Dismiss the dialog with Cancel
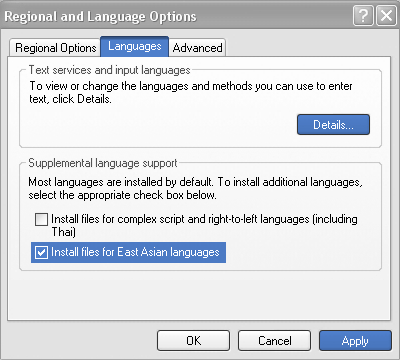This screenshot has height=360, width=400. pyautogui.click(x=274, y=341)
